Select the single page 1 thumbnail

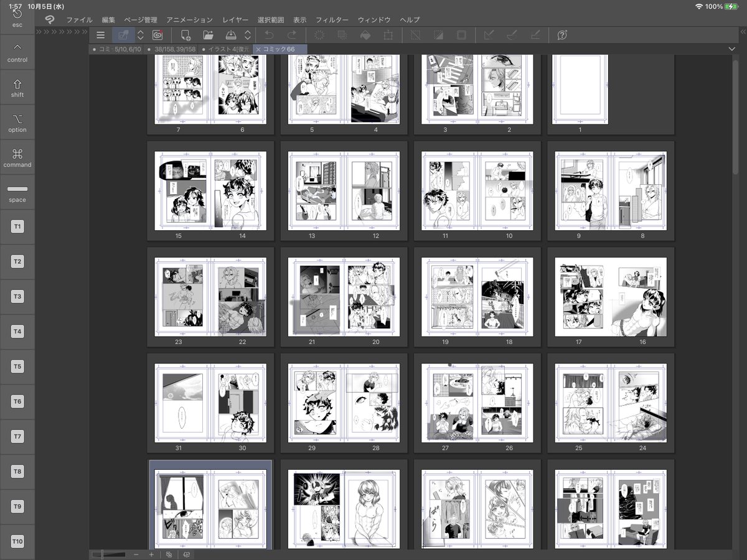click(580, 90)
